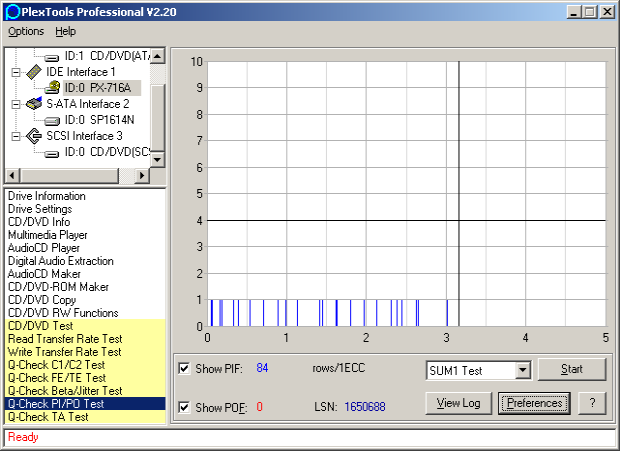Image resolution: width=620 pixels, height=451 pixels.
Task: Select Q-Check C1/C2 Test
Action: pos(85,365)
